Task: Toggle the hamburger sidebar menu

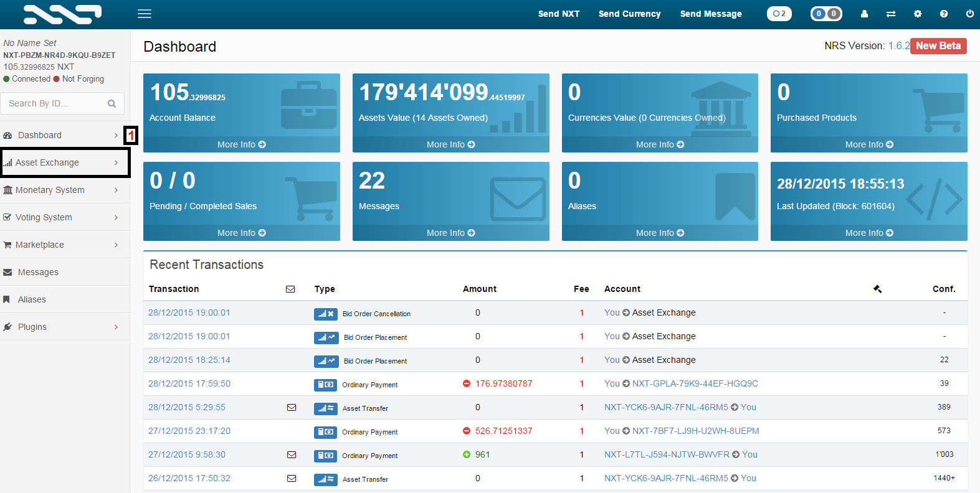Action: coord(145,14)
